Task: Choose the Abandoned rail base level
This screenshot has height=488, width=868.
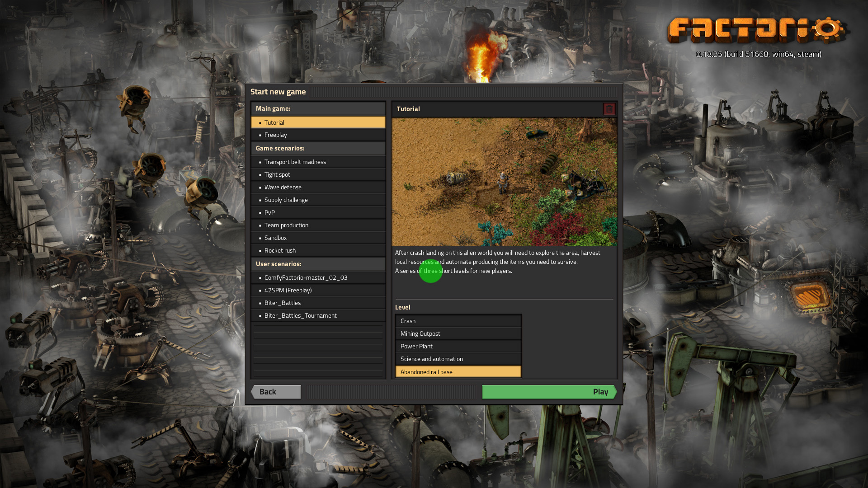Action: [458, 372]
